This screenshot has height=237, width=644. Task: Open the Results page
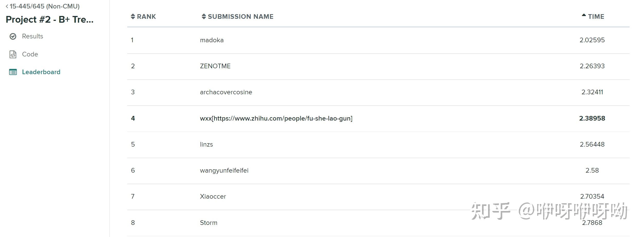(x=32, y=36)
